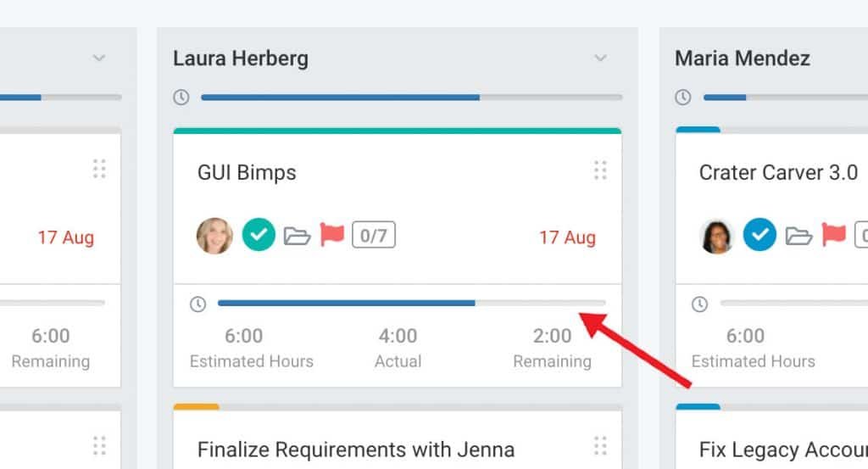Open the chevron menu of the leftmost column

99,59
